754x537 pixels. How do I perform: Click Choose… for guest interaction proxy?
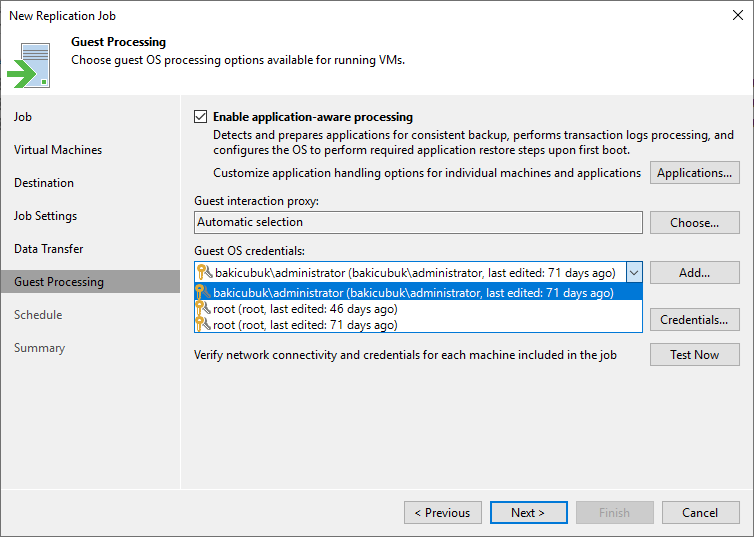point(694,223)
